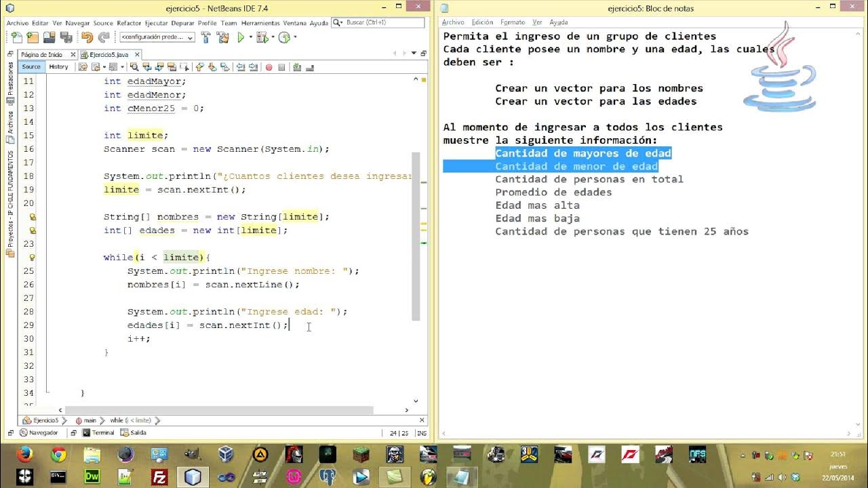The height and width of the screenshot is (488, 868).
Task: Open the Ejecutar menu
Action: coord(157,22)
